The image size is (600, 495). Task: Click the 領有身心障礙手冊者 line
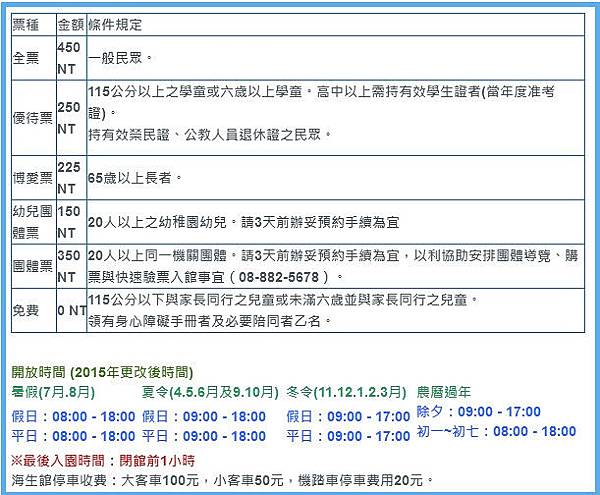[209, 321]
